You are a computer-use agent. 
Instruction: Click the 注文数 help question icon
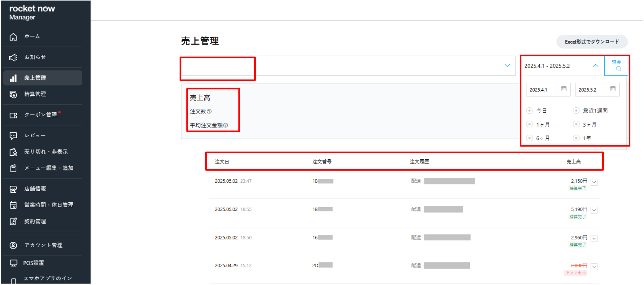point(209,111)
